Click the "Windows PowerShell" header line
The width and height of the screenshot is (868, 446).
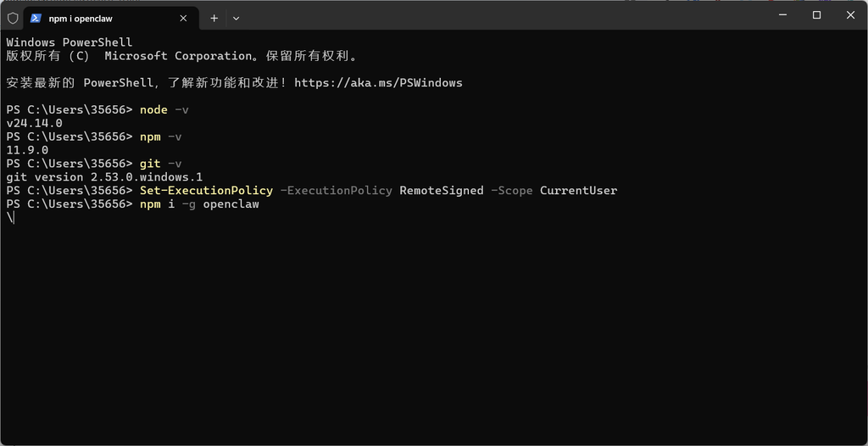click(x=70, y=42)
